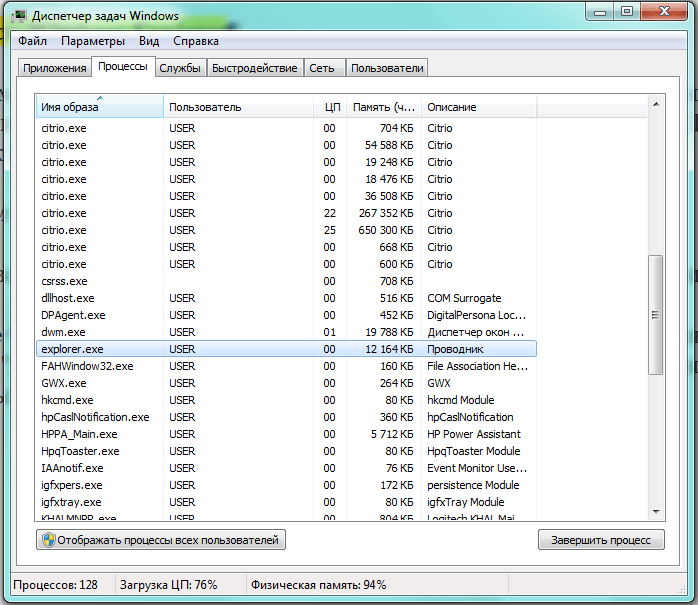The width and height of the screenshot is (698, 605).
Task: Open the Справка menu
Action: click(195, 41)
